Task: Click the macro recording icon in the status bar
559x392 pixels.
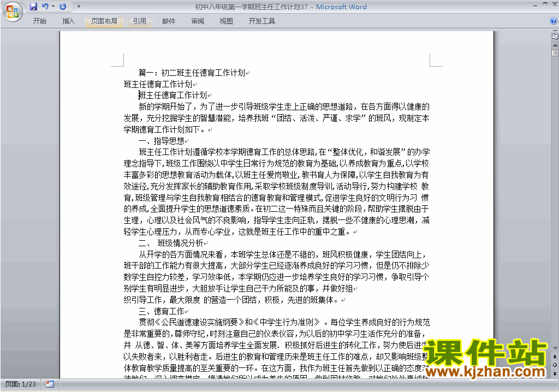Action: (x=50, y=384)
